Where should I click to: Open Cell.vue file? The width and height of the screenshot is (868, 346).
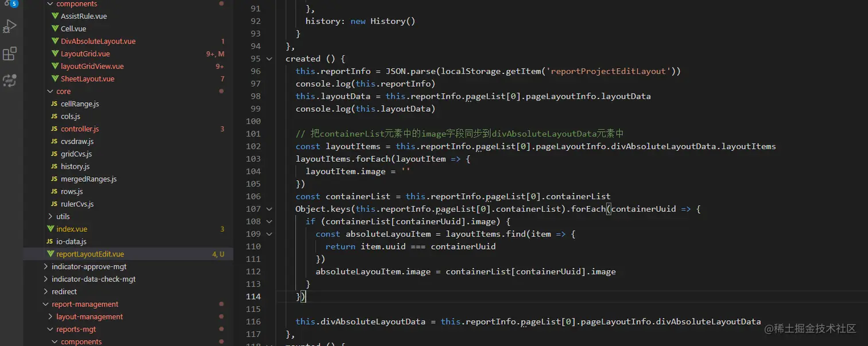pyautogui.click(x=73, y=29)
